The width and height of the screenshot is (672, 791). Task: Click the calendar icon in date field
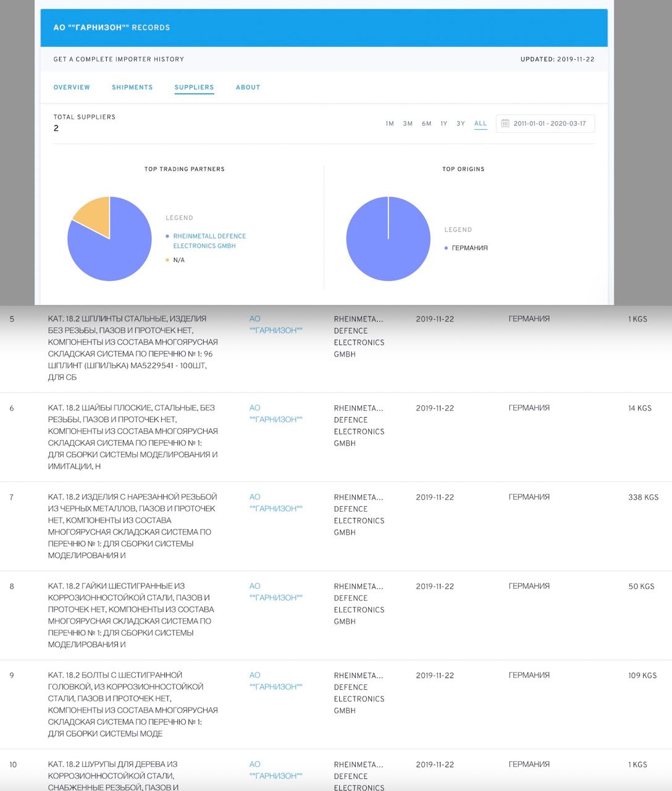click(505, 124)
